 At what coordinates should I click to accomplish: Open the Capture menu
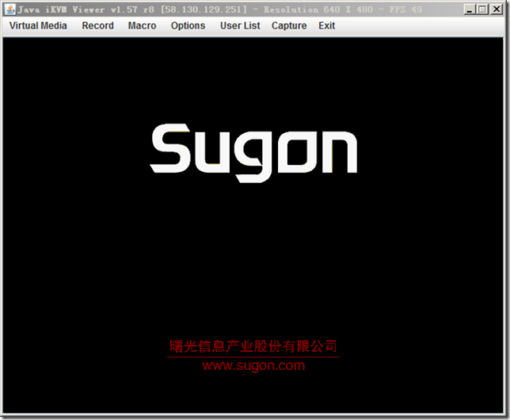coord(289,25)
